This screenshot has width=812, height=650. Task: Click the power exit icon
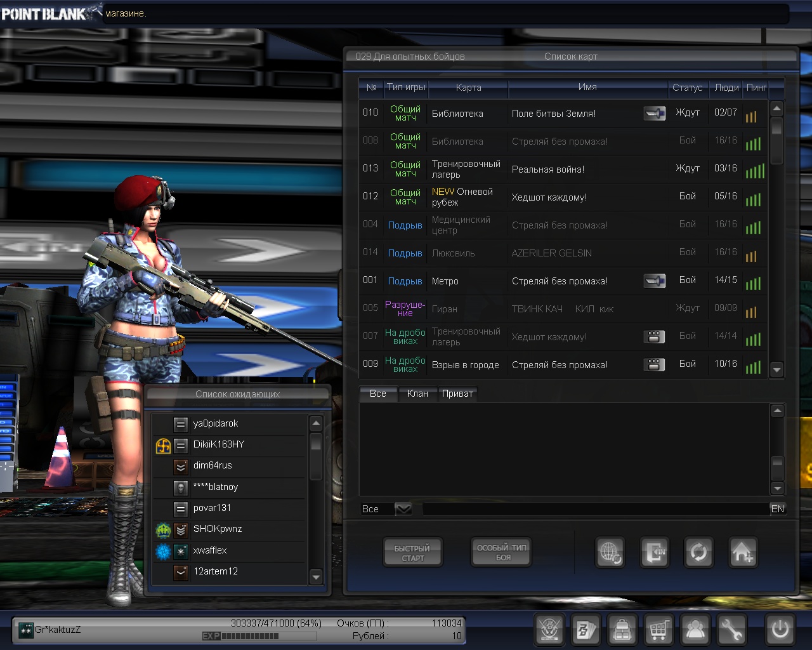(780, 630)
